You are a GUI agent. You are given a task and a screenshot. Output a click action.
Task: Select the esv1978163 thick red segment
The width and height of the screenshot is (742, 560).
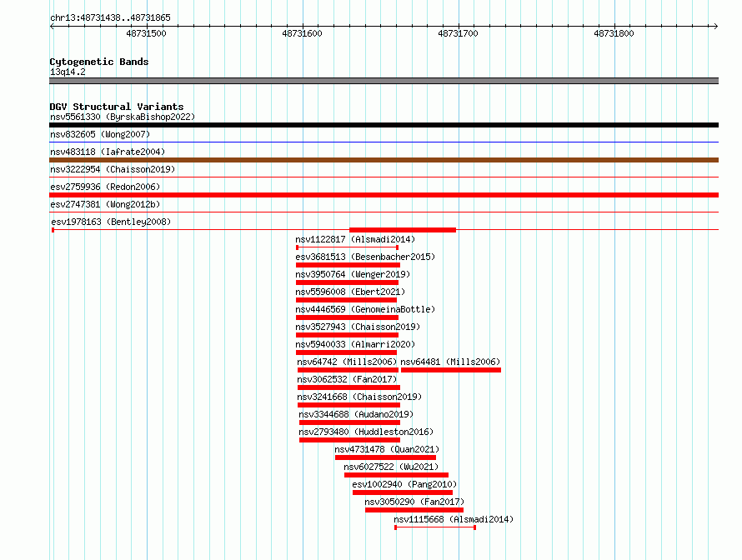(403, 230)
